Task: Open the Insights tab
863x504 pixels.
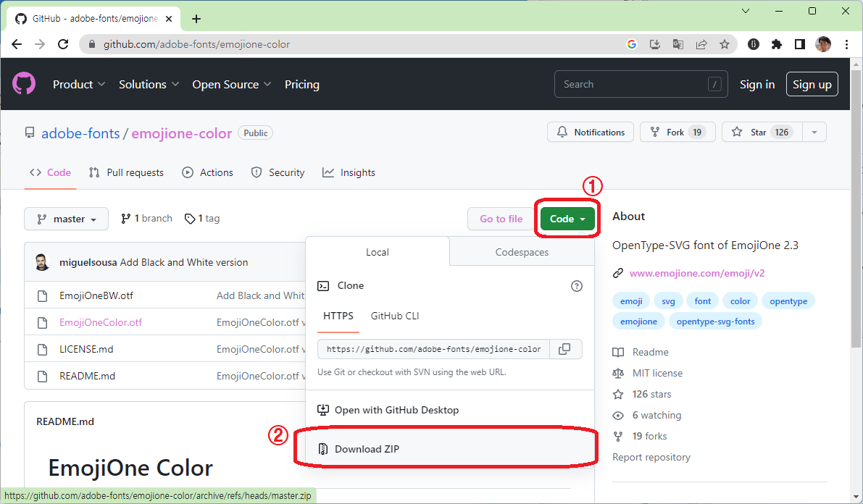Action: (x=349, y=173)
